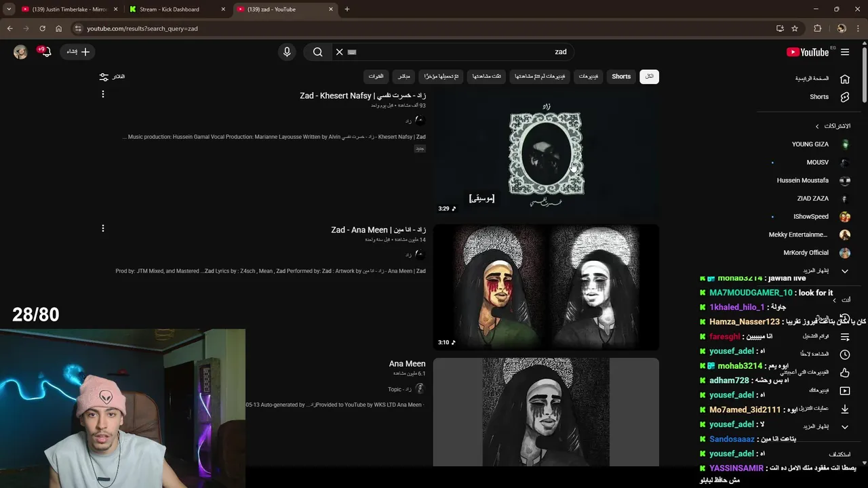The height and width of the screenshot is (488, 868).
Task: Select the 'فيديوهات' filter chip
Action: coord(589,77)
